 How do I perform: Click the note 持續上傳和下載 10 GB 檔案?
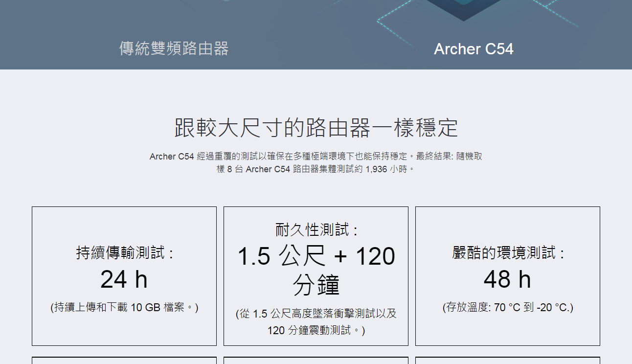124,307
